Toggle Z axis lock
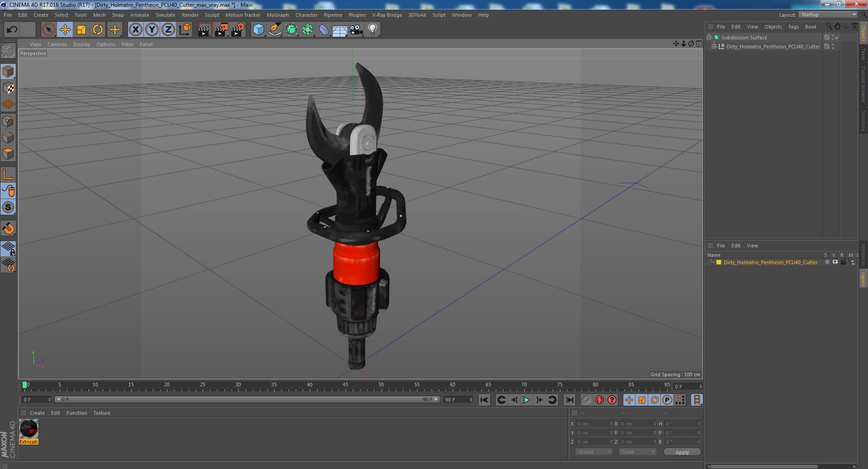The height and width of the screenshot is (469, 868). [168, 30]
